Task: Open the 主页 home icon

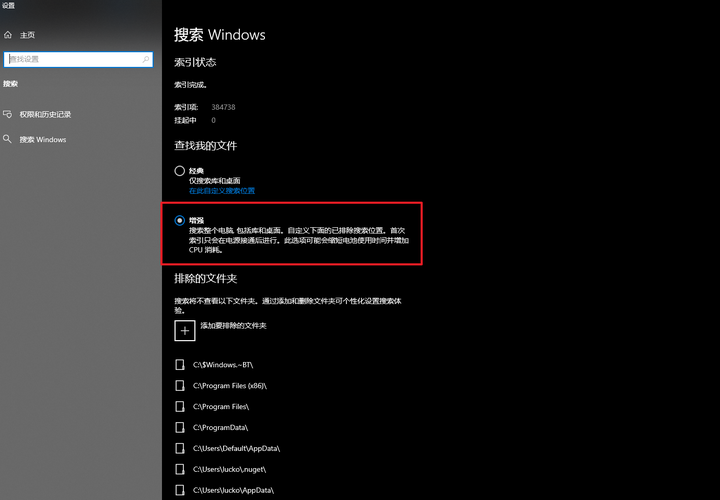Action: 8,35
